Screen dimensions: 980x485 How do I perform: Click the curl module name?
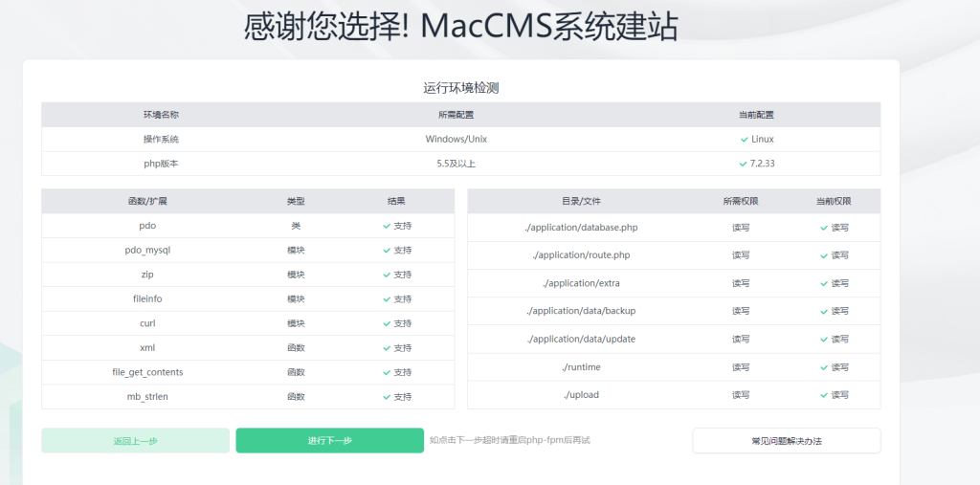[x=147, y=323]
